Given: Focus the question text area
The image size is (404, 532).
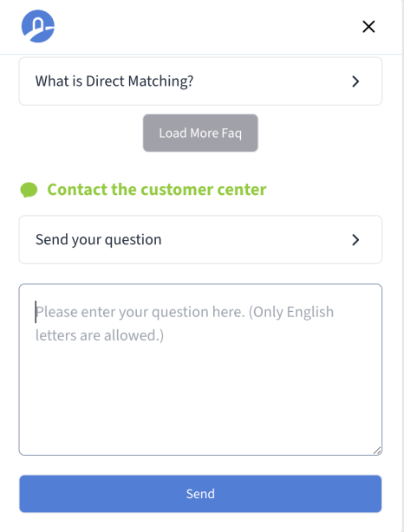Looking at the screenshot, I should point(200,369).
